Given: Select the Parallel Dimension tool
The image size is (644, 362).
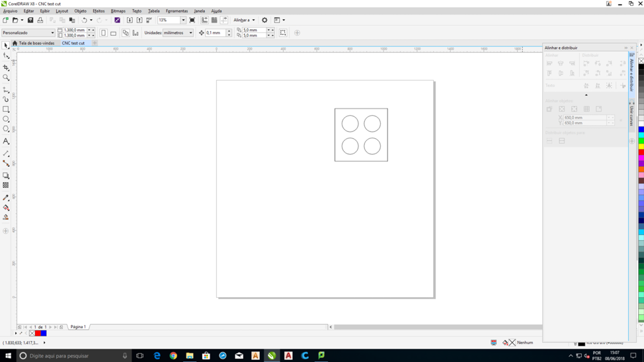Looking at the screenshot, I should pos(6,154).
